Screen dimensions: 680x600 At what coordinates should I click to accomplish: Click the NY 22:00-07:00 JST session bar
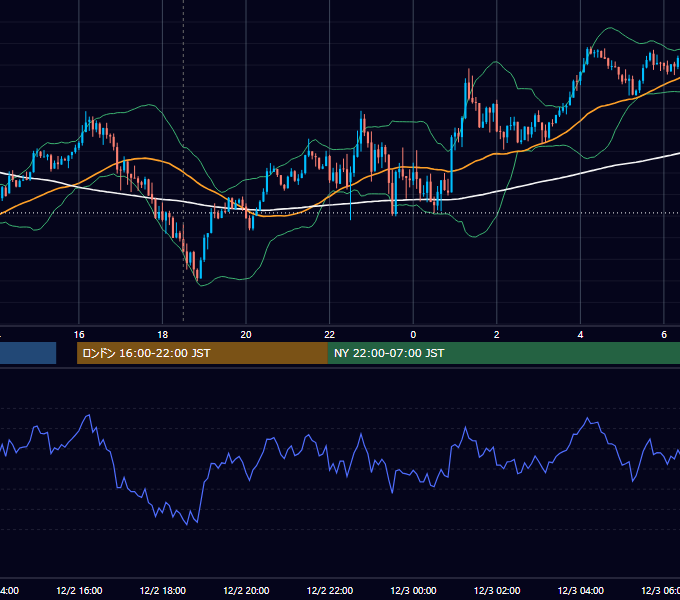click(x=503, y=353)
